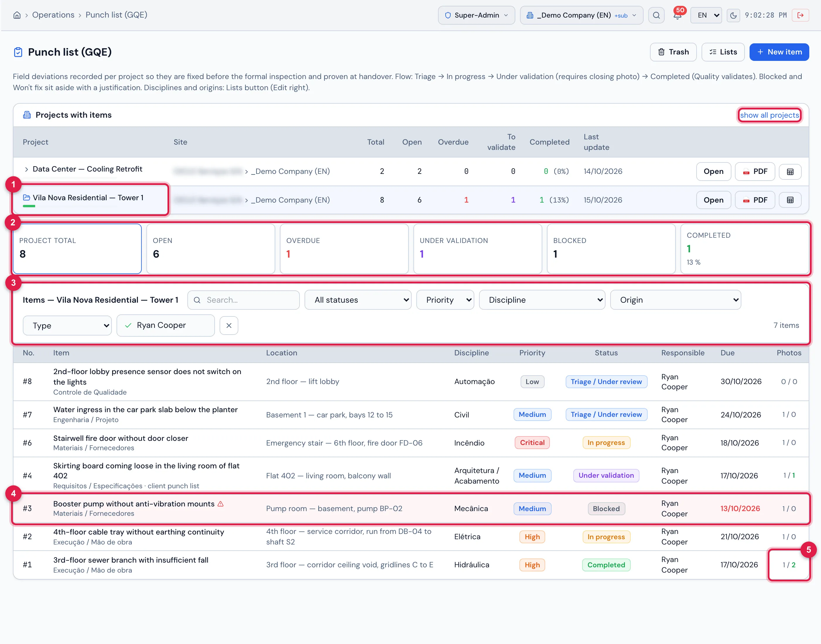Click the Completed status badge on item #1
The width and height of the screenshot is (821, 644).
(x=606, y=565)
